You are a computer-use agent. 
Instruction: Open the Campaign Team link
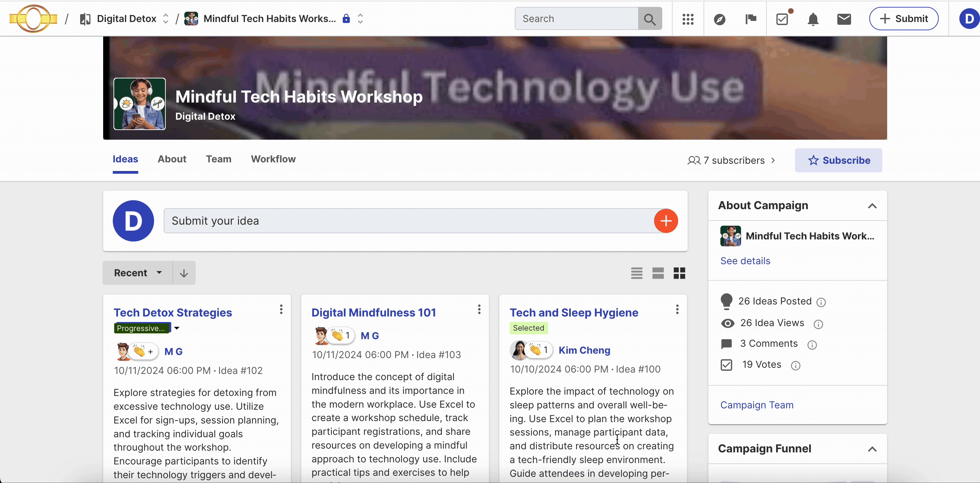click(x=757, y=405)
